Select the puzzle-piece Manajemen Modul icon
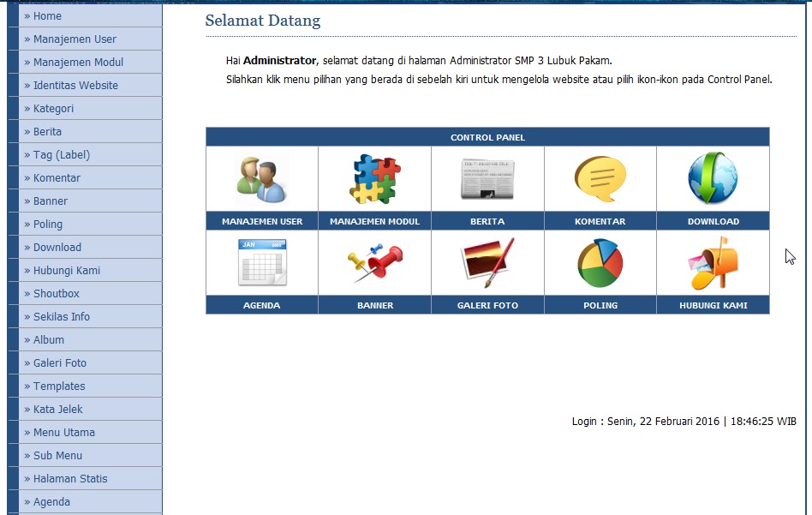 coord(374,178)
